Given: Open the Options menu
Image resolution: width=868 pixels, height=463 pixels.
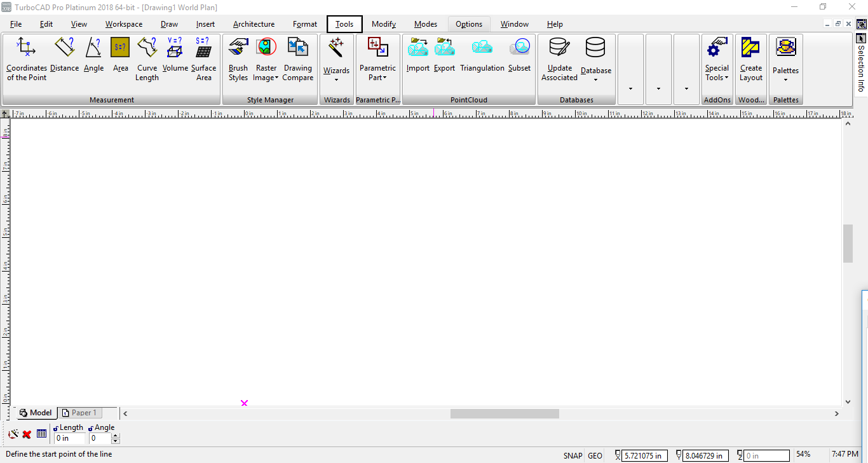Looking at the screenshot, I should [469, 24].
